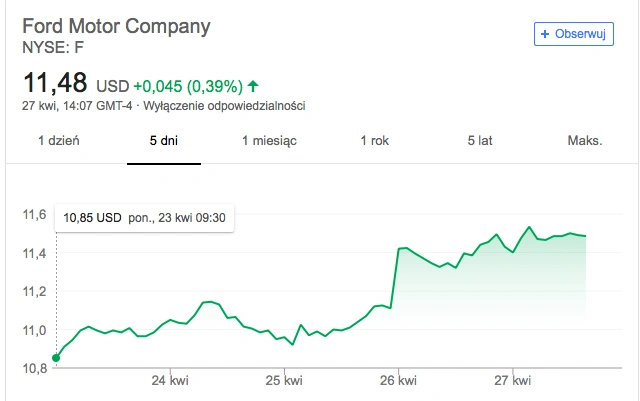The image size is (640, 401).
Task: Click the 10,85 USD tooltip box
Action: pos(144,218)
